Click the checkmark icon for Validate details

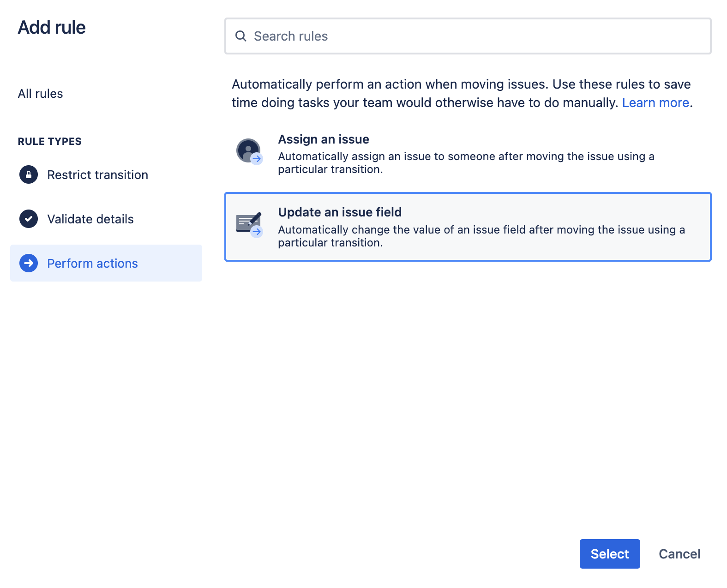tap(29, 219)
